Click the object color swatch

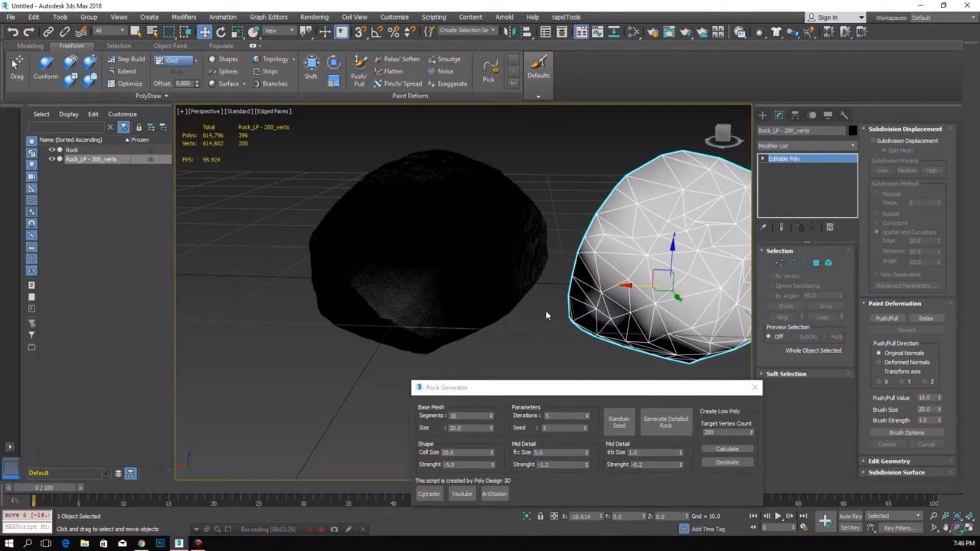click(852, 131)
